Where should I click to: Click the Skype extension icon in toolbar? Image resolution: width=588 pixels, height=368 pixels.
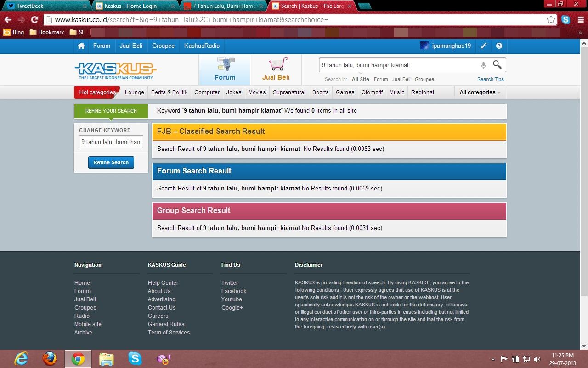566,20
